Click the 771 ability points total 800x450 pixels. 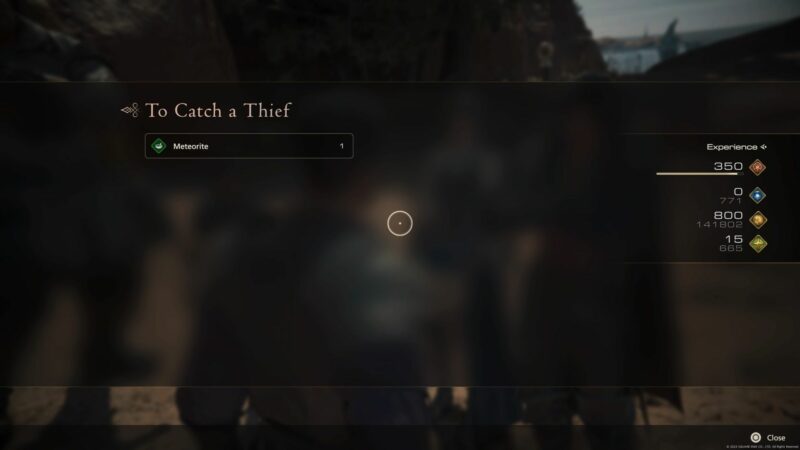[x=731, y=201]
